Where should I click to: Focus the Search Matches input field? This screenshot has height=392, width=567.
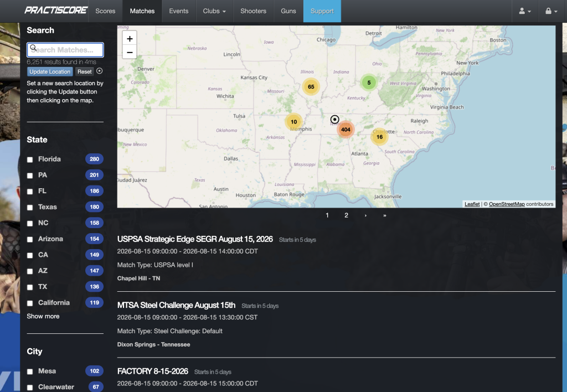pos(65,50)
